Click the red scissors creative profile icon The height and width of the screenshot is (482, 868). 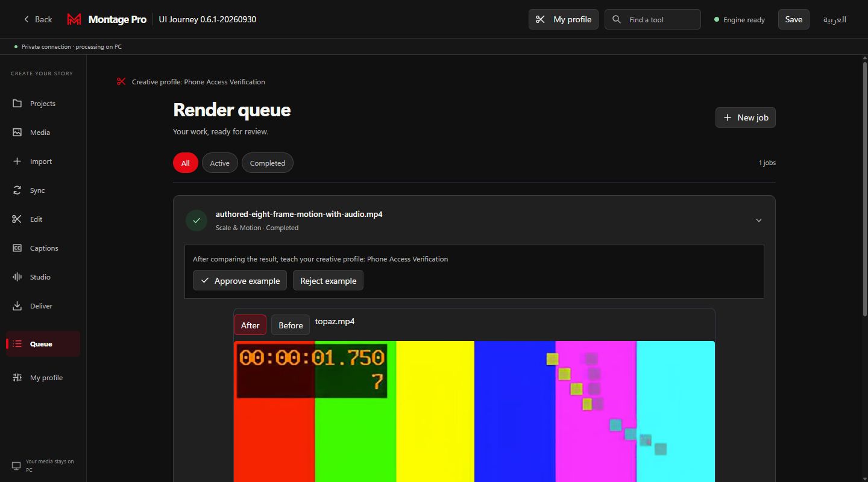pyautogui.click(x=121, y=81)
